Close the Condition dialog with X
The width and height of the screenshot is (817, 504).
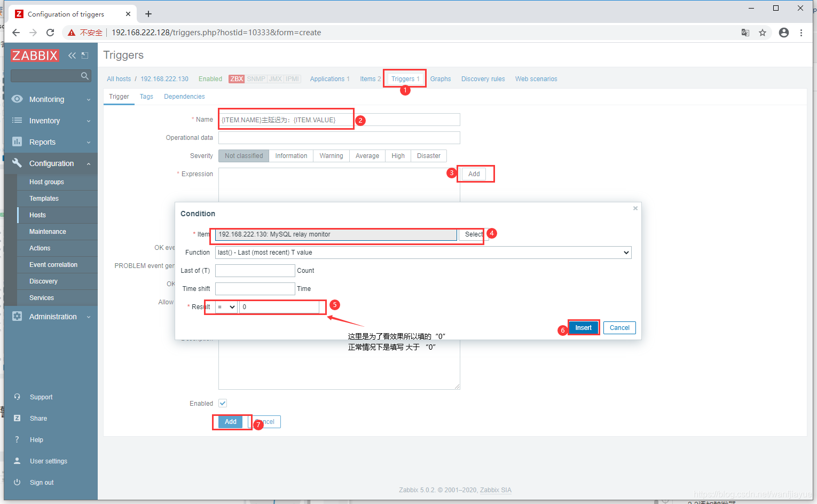[635, 208]
